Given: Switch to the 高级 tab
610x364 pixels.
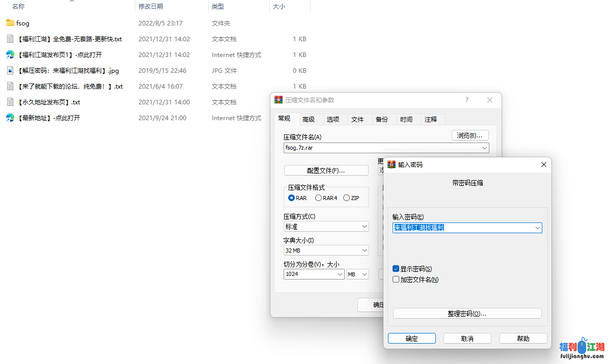Looking at the screenshot, I should coord(309,119).
